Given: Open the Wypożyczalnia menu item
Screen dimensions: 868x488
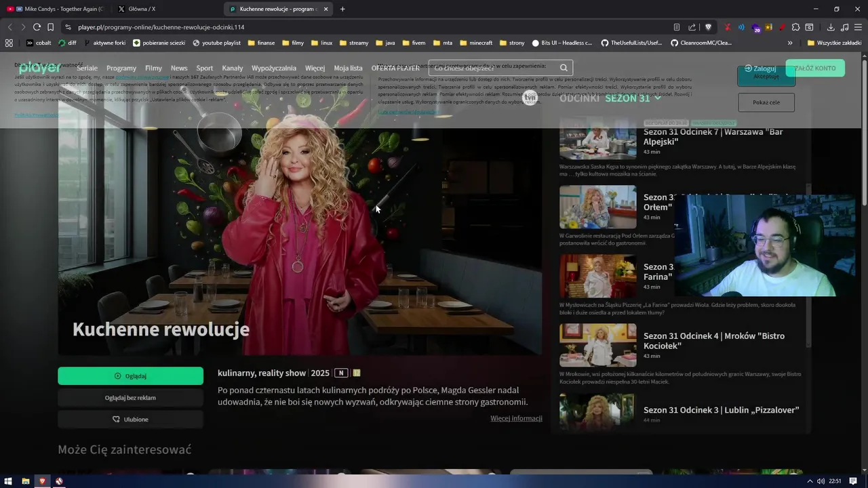Looking at the screenshot, I should pyautogui.click(x=274, y=68).
